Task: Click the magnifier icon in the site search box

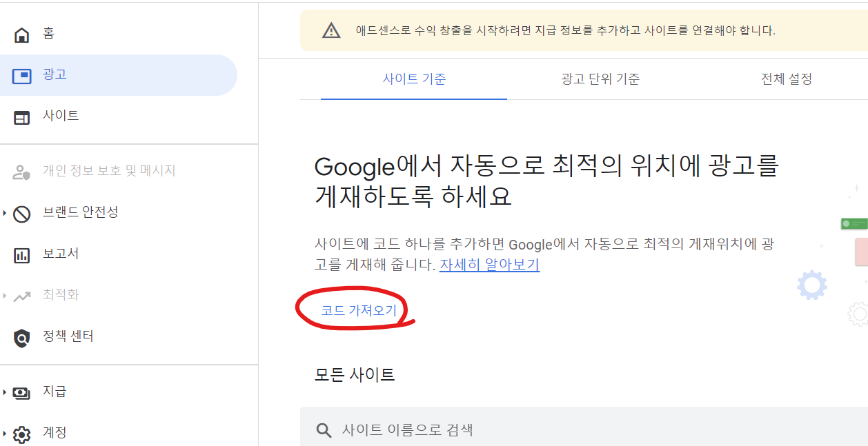Action: tap(324, 431)
